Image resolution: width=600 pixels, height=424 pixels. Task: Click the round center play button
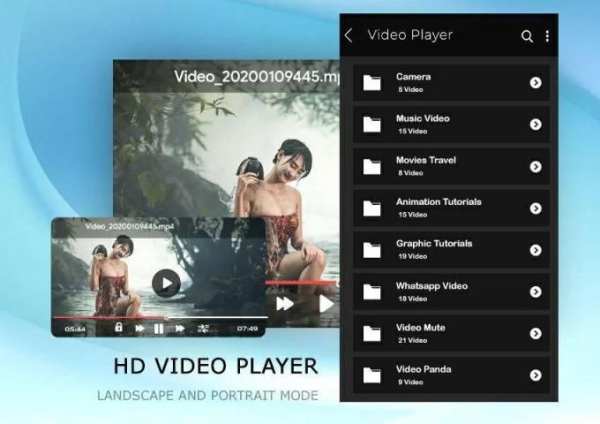point(166,283)
